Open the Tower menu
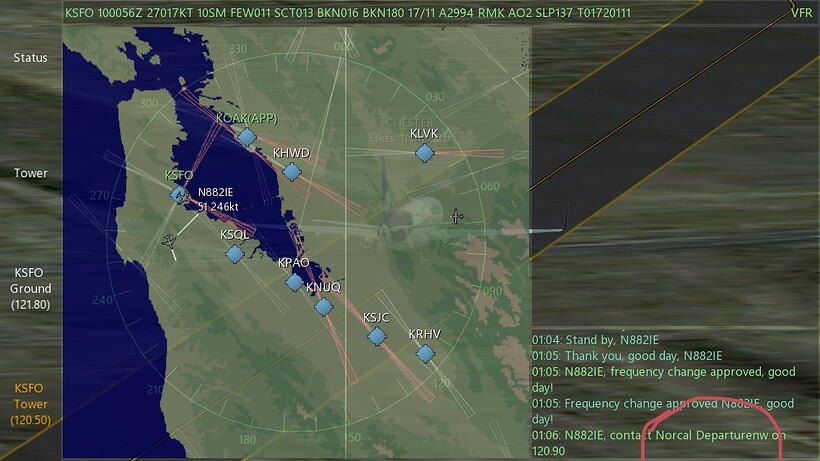Screen dimensions: 820x461 [x=30, y=173]
